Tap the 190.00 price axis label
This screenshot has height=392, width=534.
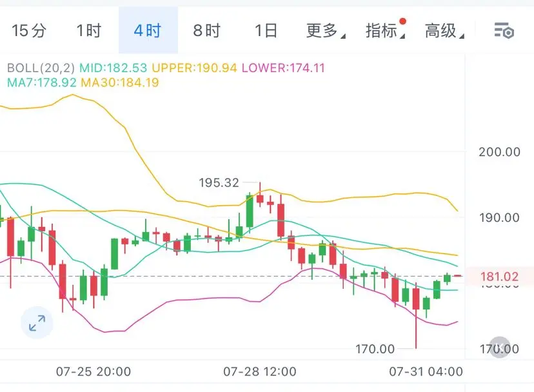click(500, 218)
